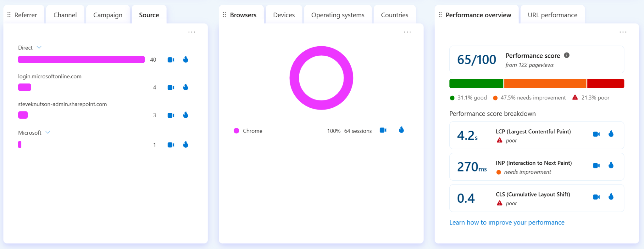Viewport: 644px width, 249px height.
Task: View recordings for steveknutson-admin.sharepoint.com
Action: click(171, 115)
